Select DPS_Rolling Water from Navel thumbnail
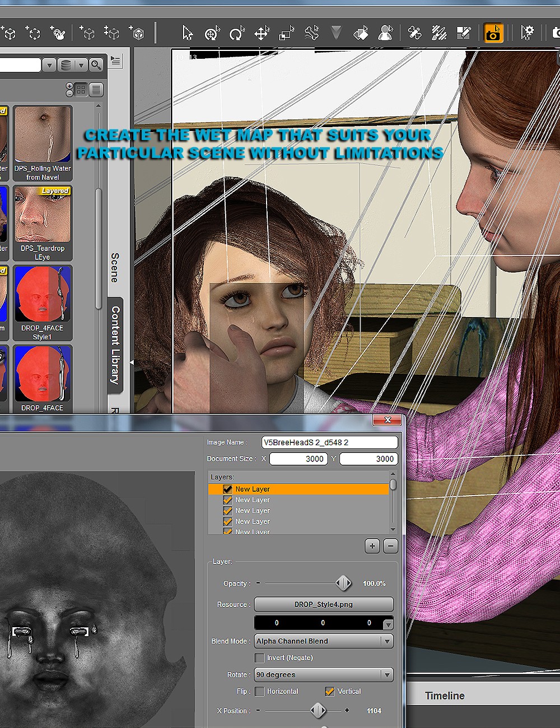The width and height of the screenshot is (560, 728). point(43,143)
